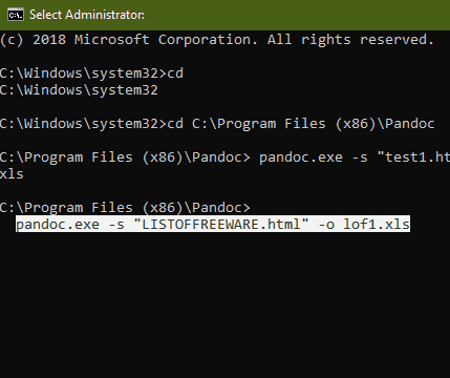Click the highlighted LISTOFFREEWARE.html command
The image size is (450, 378).
pos(213,224)
